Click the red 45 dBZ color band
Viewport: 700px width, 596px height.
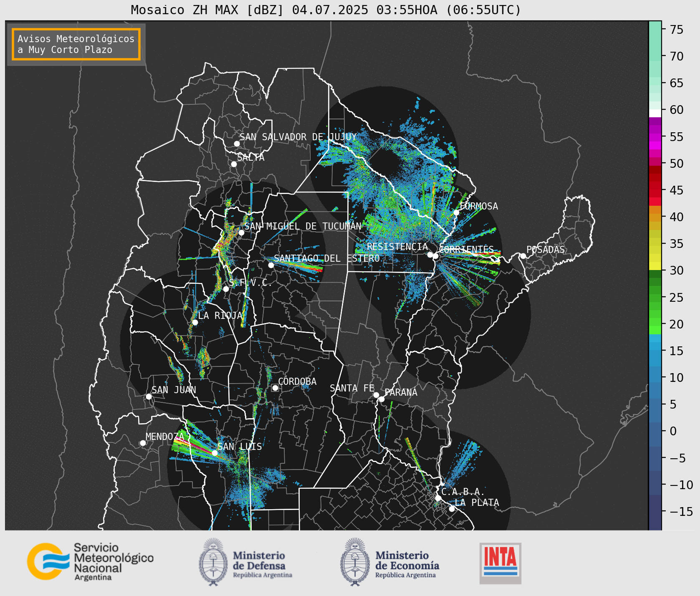coord(655,194)
